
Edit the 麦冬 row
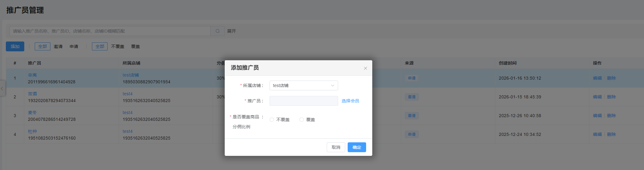(597, 116)
